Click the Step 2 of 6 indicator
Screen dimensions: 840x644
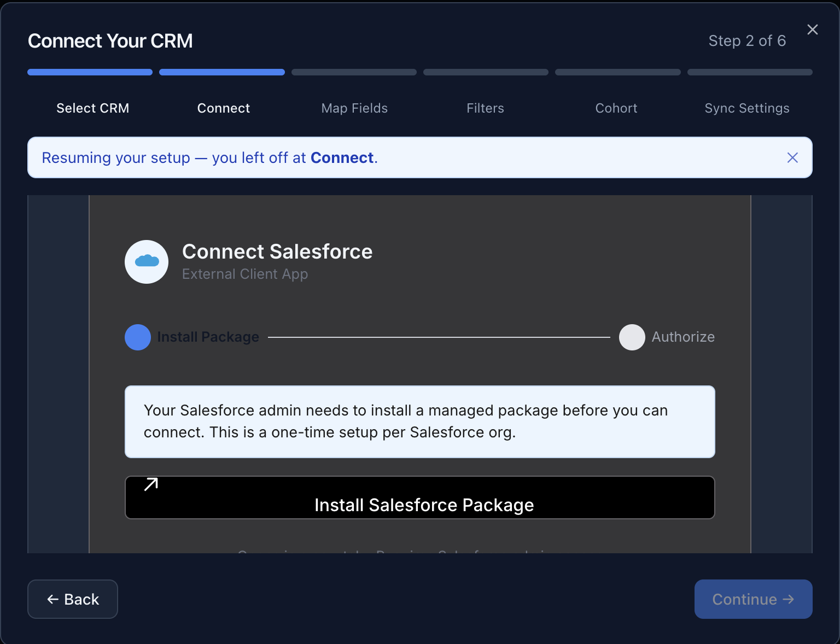tap(747, 41)
